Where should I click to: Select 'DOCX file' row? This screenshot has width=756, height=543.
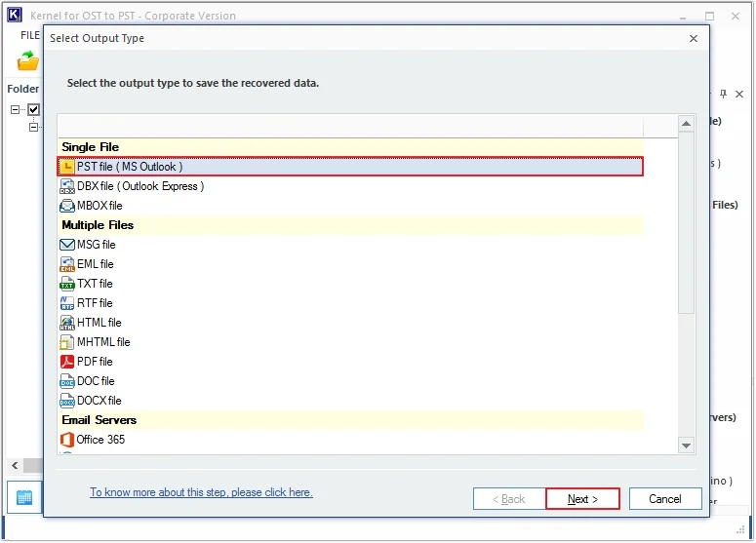click(x=350, y=401)
